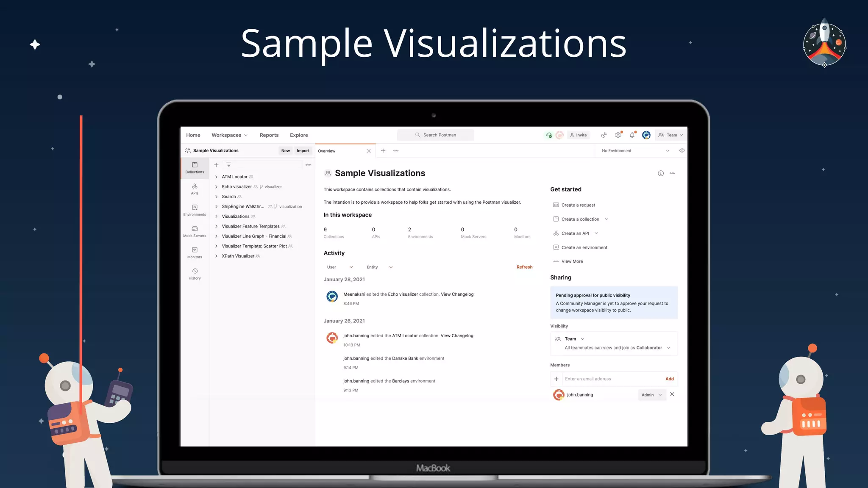
Task: Open the Workspaces dropdown menu
Action: [229, 135]
